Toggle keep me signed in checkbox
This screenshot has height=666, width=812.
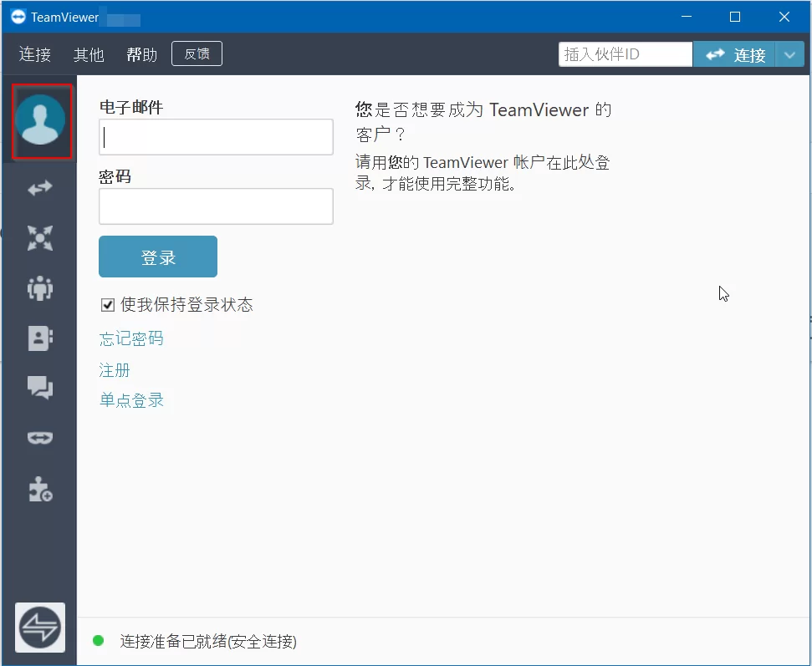[107, 304]
